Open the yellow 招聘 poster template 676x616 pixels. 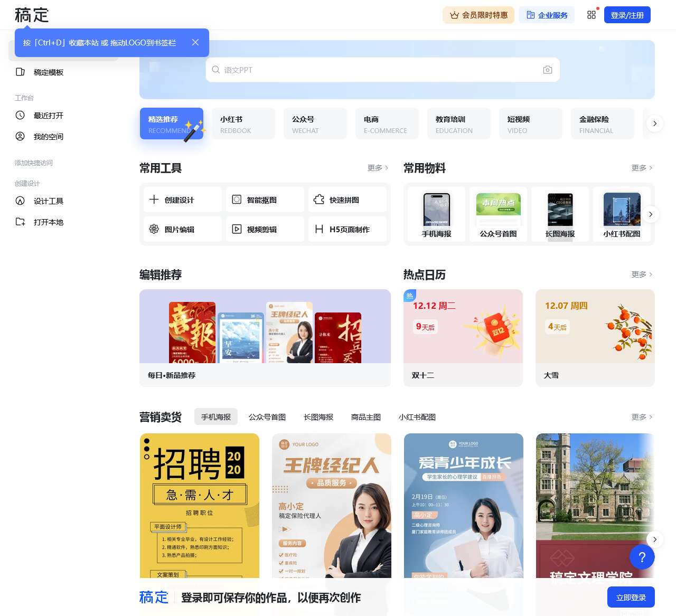click(200, 505)
